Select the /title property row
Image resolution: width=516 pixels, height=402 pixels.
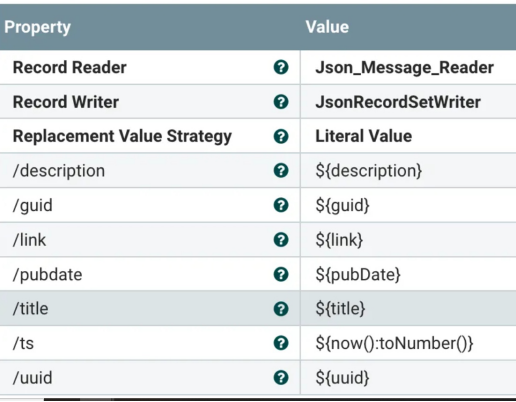258,309
